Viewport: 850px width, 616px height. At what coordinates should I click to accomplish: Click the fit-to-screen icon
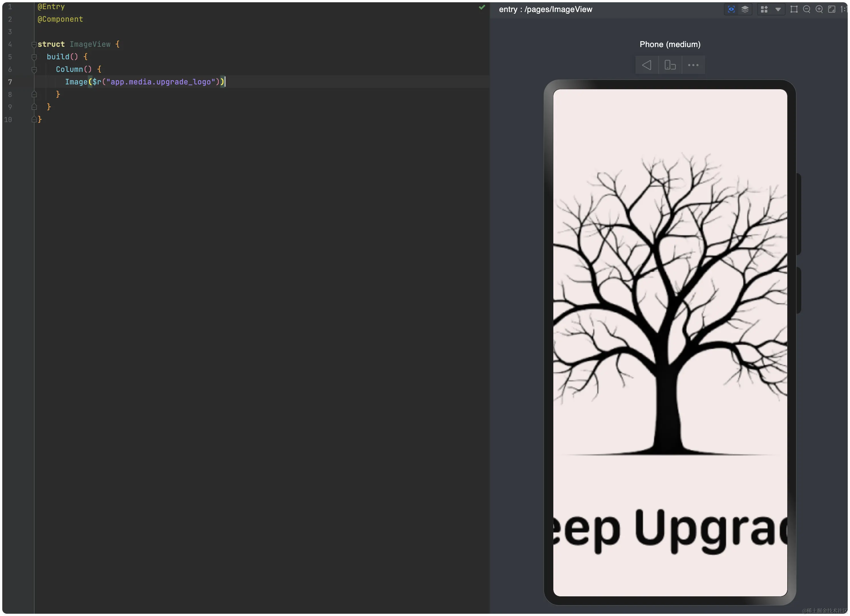click(832, 9)
